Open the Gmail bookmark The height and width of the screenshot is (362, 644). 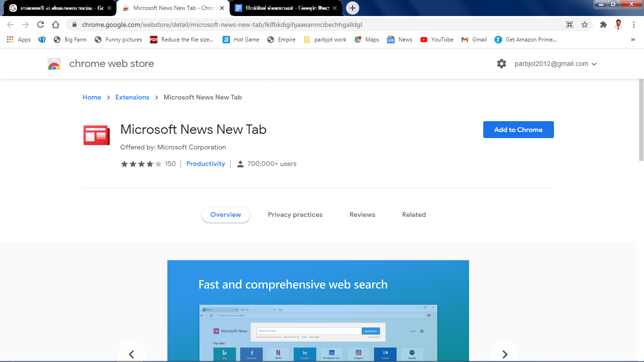[474, 40]
